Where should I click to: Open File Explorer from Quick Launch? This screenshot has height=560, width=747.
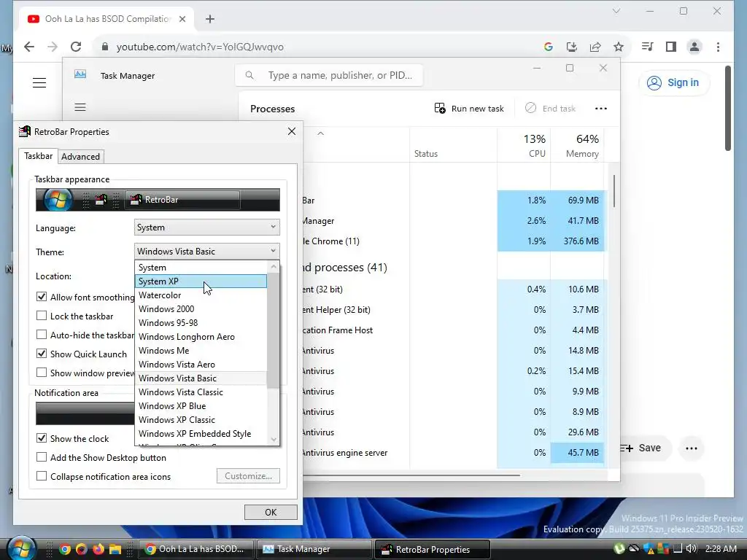(115, 549)
